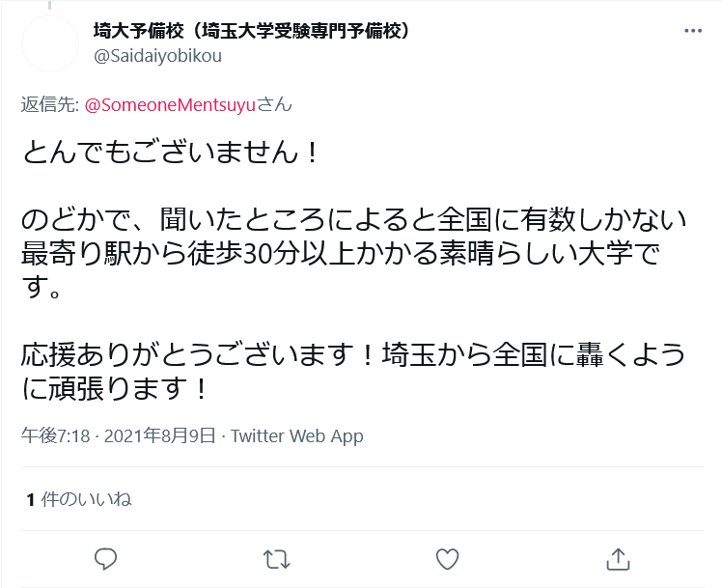Click the blank profile avatar circle
The image size is (722, 588).
[x=50, y=42]
